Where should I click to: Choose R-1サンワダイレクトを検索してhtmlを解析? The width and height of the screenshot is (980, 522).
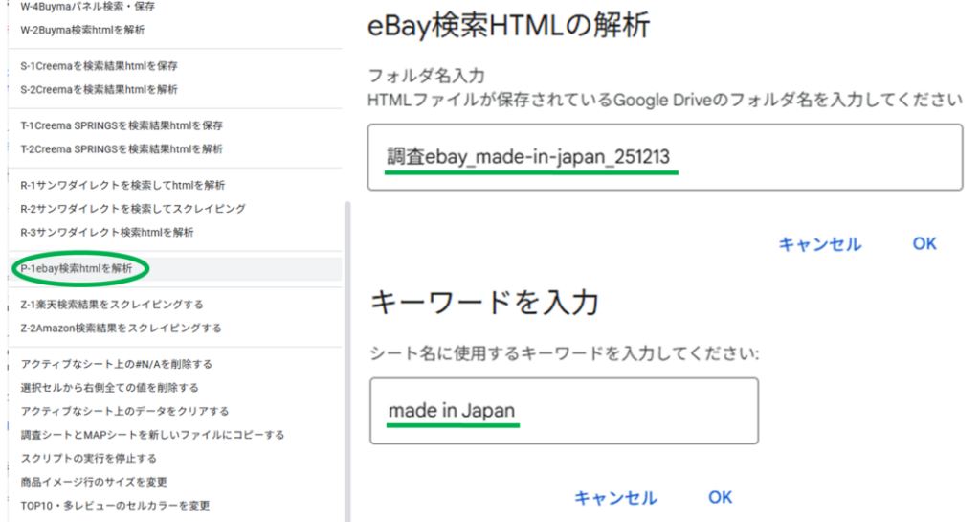pos(122,185)
